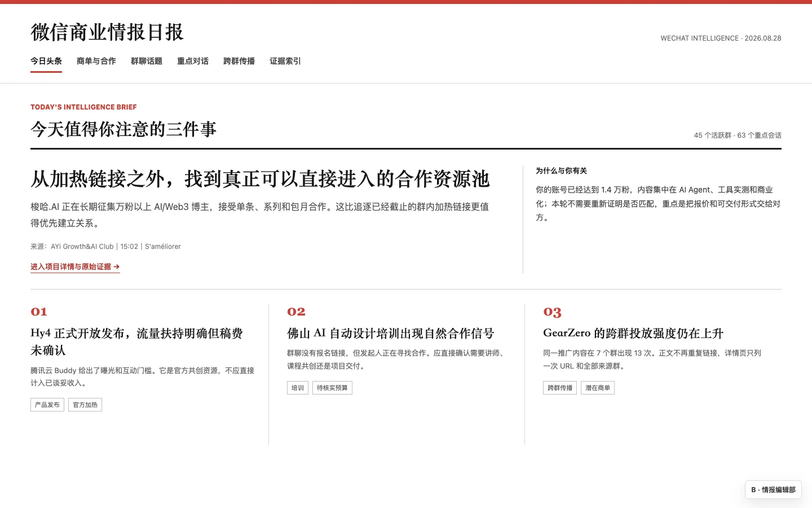
Task: Click the 今天值得你注意的三件事 heading
Action: pyautogui.click(x=123, y=129)
